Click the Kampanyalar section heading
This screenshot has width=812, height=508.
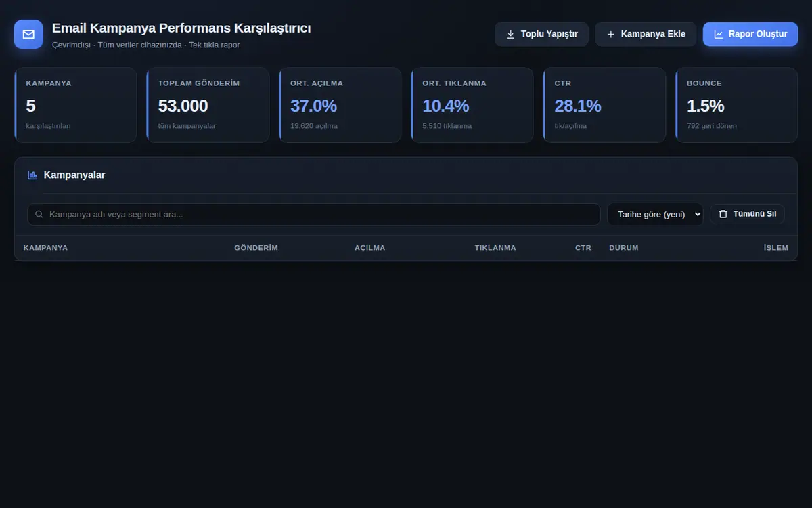74,175
